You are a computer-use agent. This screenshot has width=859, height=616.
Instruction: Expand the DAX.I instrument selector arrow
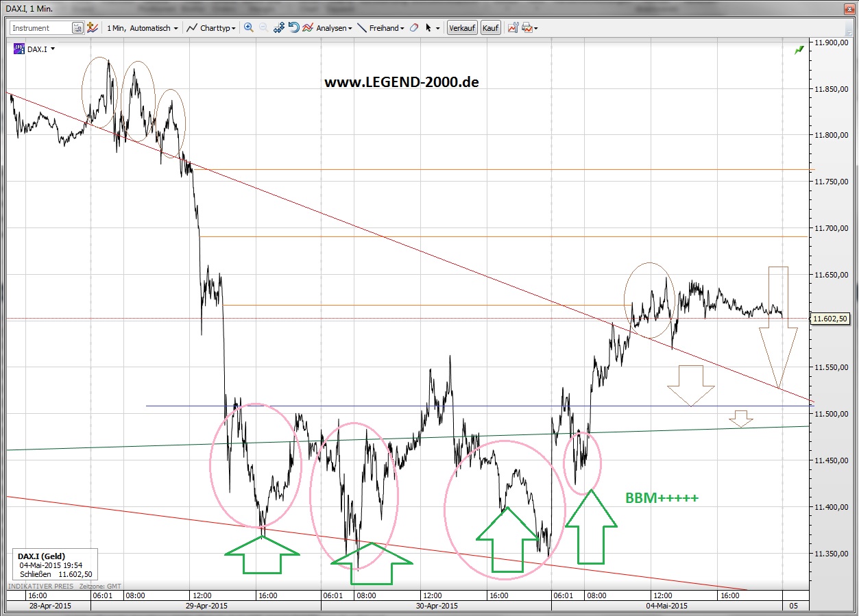[x=53, y=49]
